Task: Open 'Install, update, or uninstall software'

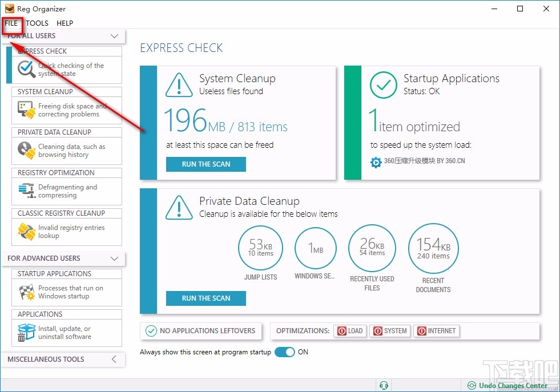Action: [x=67, y=333]
